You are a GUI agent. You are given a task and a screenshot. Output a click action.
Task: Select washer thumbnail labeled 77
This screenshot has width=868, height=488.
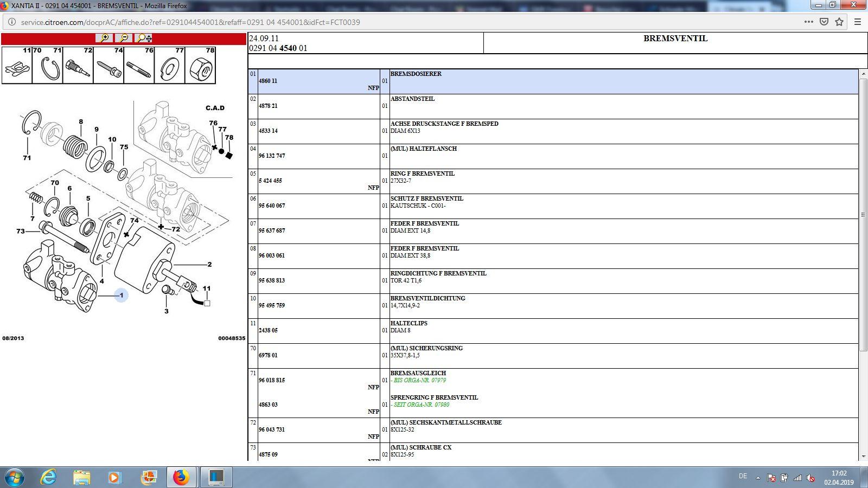click(170, 65)
